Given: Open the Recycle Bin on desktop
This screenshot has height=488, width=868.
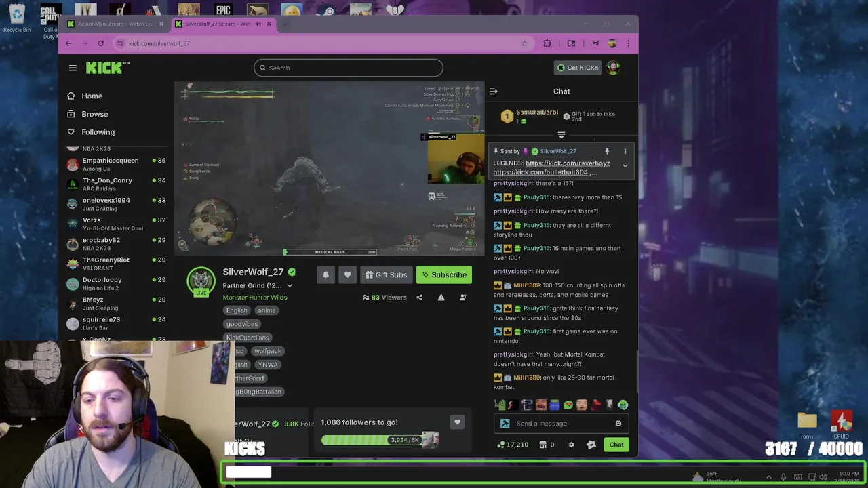Looking at the screenshot, I should (16, 18).
